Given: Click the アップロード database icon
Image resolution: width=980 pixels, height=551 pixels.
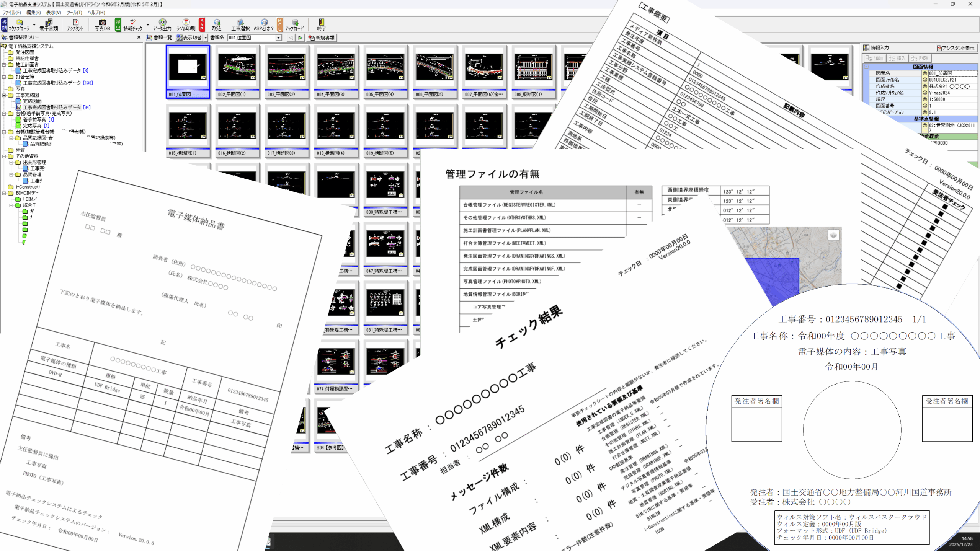Looking at the screenshot, I should (294, 24).
